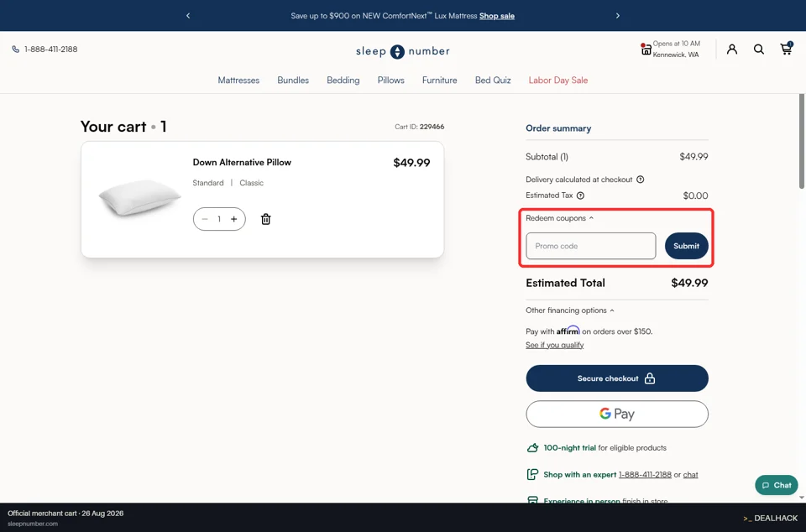Click the chat link under expert help

coord(690,474)
